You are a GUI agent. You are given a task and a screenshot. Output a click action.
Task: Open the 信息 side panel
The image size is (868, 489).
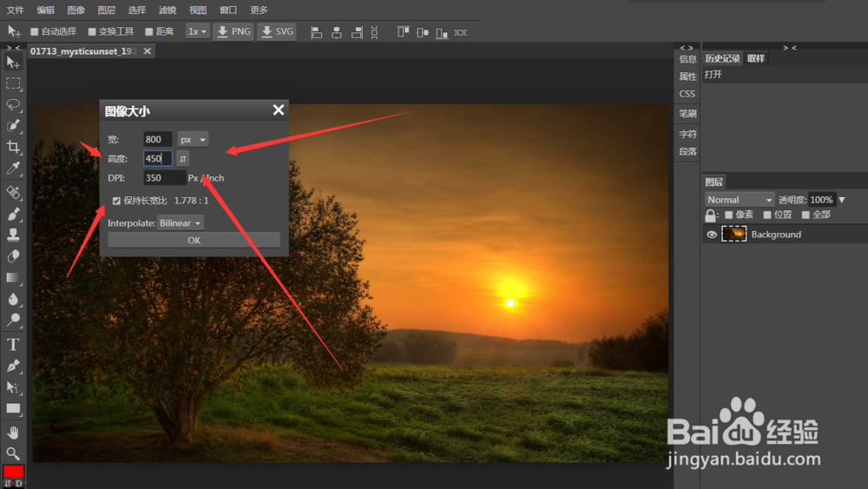(x=687, y=59)
